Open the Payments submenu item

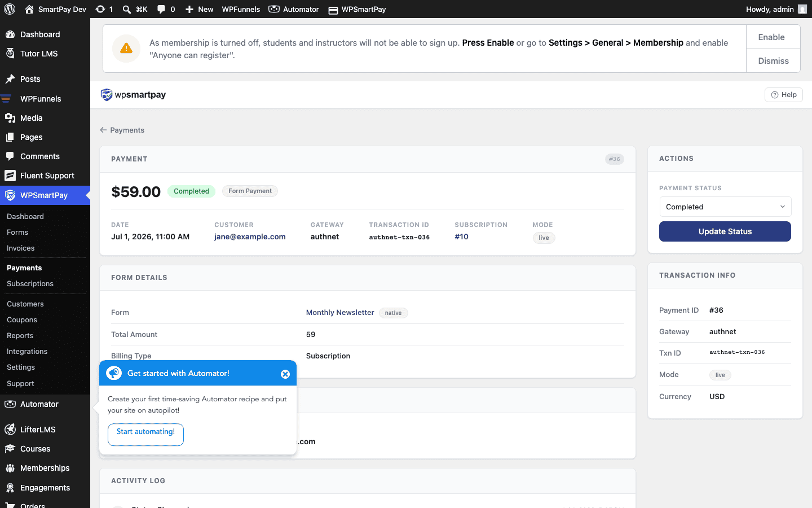click(x=24, y=268)
